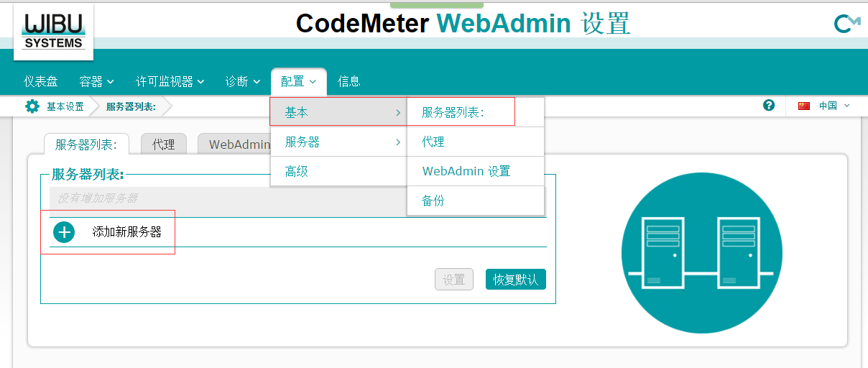Collapse the open 配置 menu
Viewport: 868px width, 368px height.
pyautogui.click(x=299, y=82)
